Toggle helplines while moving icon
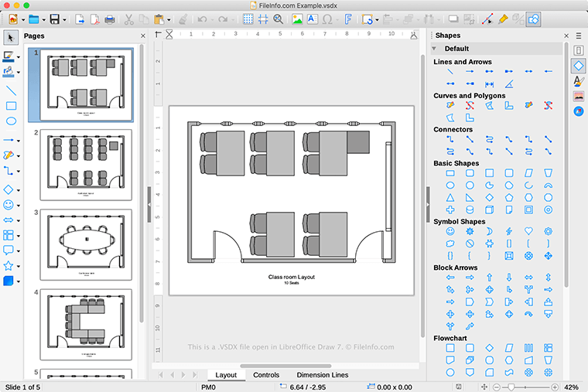This screenshot has height=392, width=588. tap(263, 19)
